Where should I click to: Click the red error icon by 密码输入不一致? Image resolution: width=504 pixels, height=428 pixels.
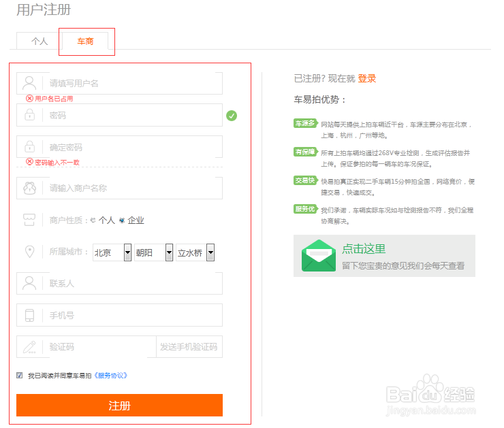point(29,162)
